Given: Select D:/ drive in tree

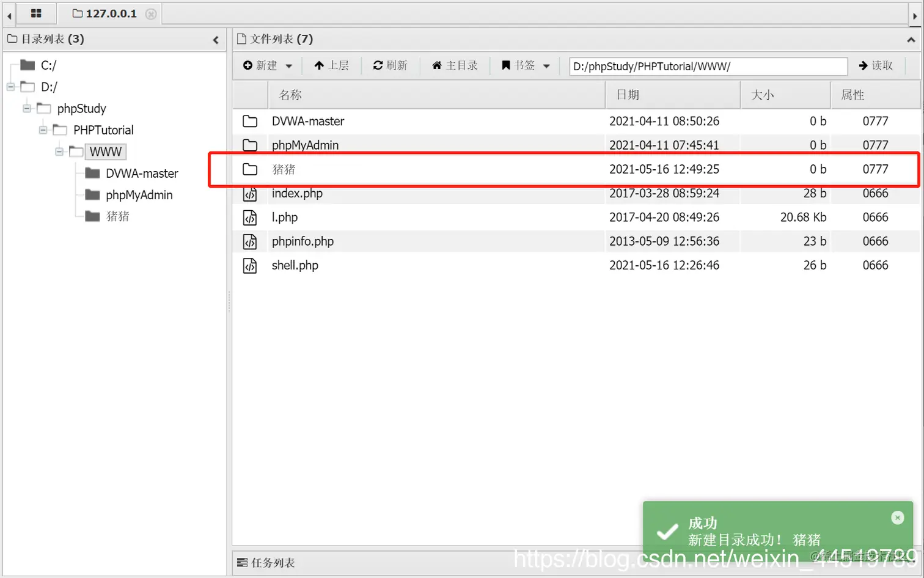Looking at the screenshot, I should [x=49, y=87].
